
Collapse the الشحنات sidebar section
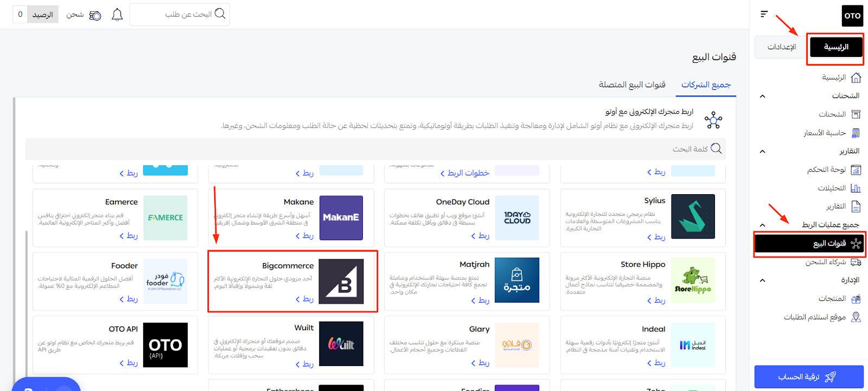(762, 96)
